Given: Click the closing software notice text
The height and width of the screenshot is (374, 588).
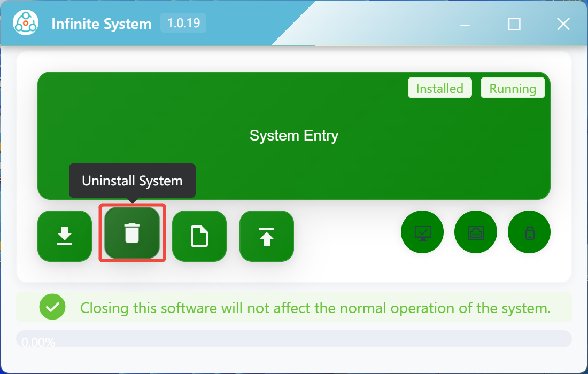Looking at the screenshot, I should coord(315,308).
